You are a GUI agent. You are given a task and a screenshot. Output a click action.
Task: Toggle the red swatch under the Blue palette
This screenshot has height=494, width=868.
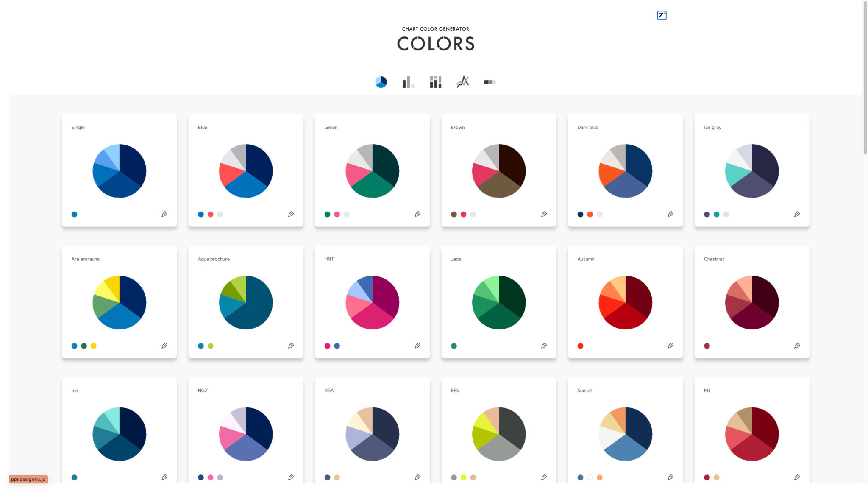210,214
